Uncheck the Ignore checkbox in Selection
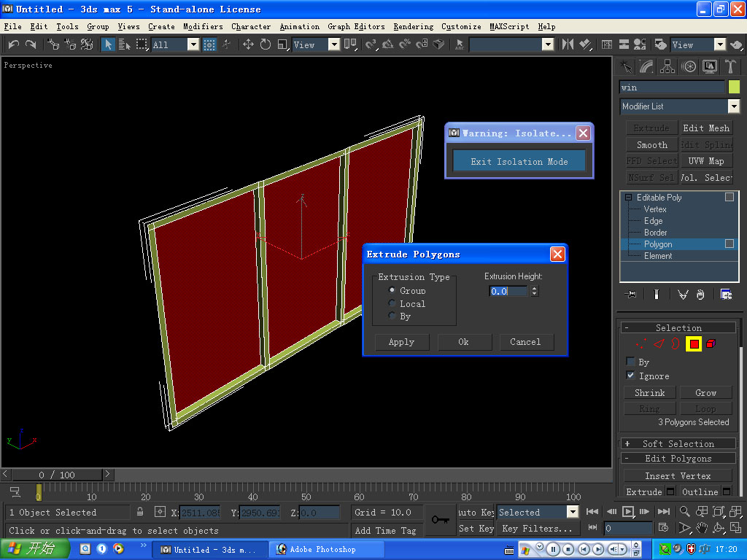The image size is (747, 560). 630,376
